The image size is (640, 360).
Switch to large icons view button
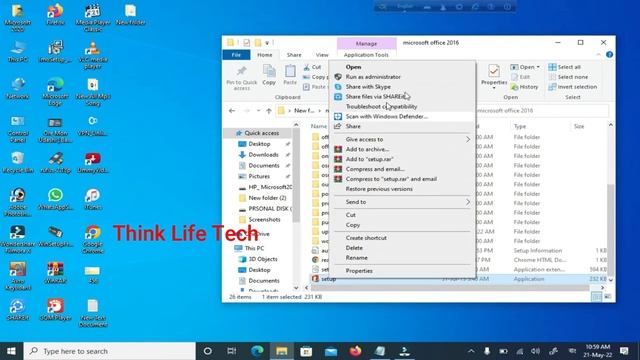607,297
